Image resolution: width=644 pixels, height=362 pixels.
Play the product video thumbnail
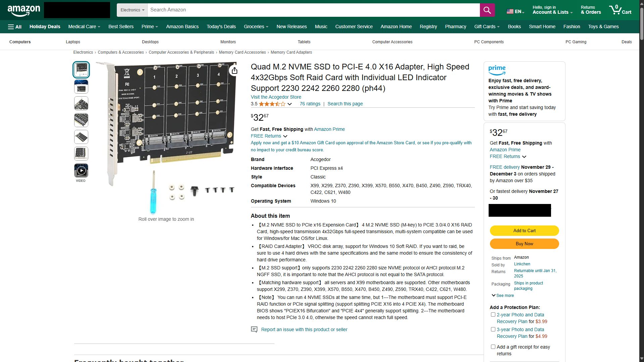81,170
